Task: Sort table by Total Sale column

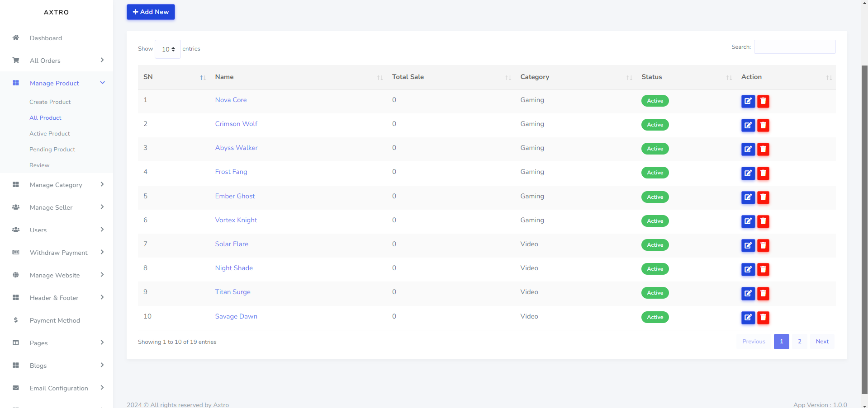Action: coord(508,78)
